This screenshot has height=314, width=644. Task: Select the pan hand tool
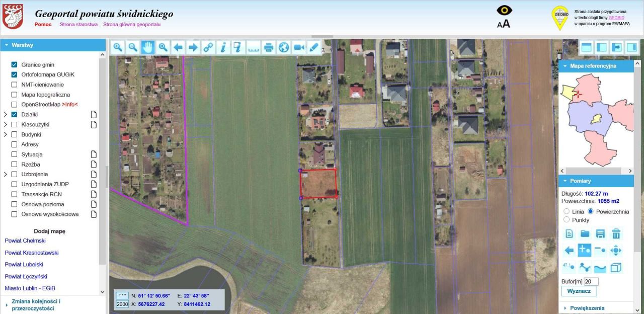[x=148, y=47]
